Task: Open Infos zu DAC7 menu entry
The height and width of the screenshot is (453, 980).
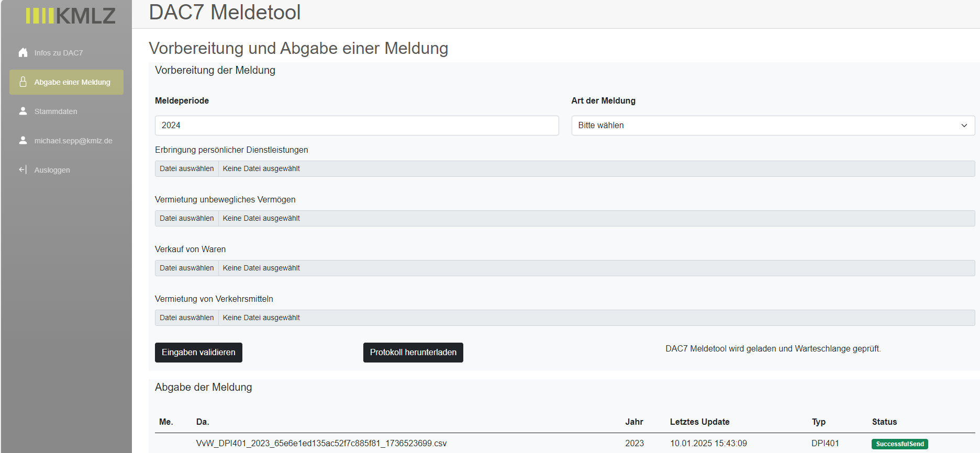Action: (66, 53)
